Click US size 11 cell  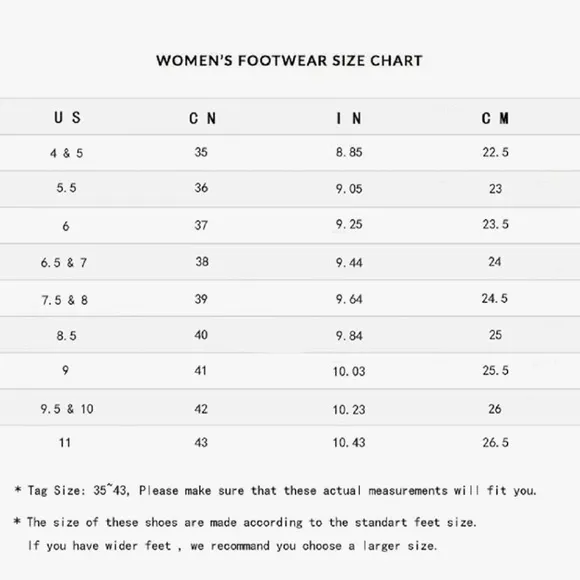[65, 442]
